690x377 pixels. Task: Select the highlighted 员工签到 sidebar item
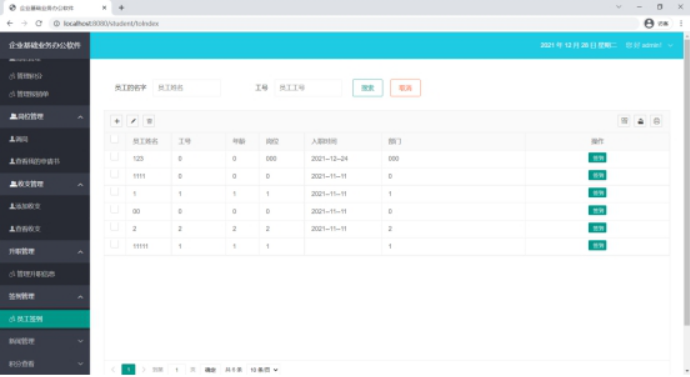tap(45, 319)
